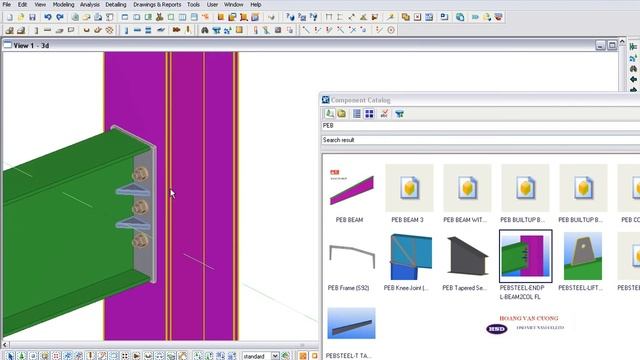Screen dimensions: 640x360
Task: Click the scroll up arrow beside View 1
Action: point(622,42)
